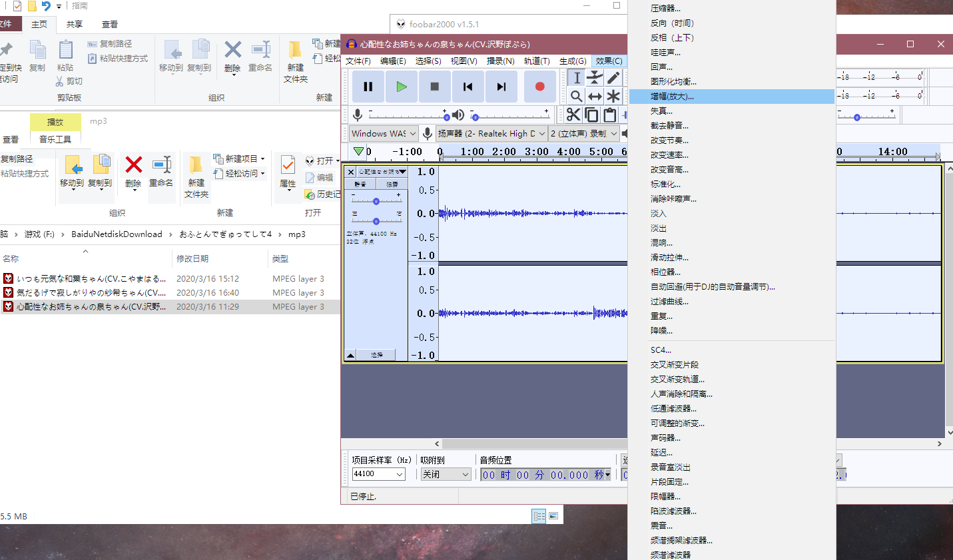953x560 pixels.
Task: Start playback with green Play button
Action: coord(401,87)
